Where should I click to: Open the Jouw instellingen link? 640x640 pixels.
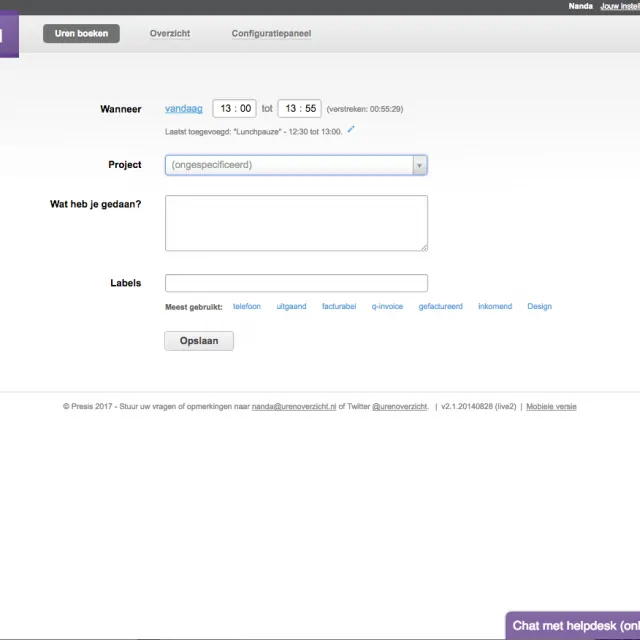click(620, 6)
